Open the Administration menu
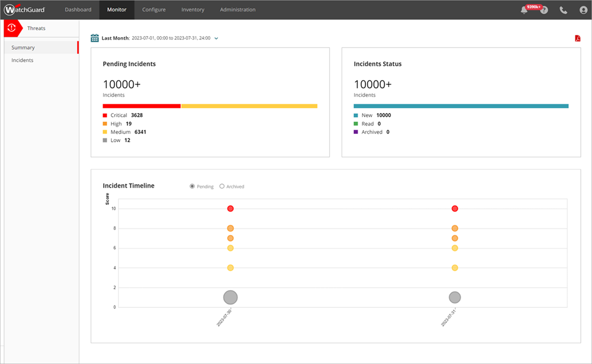The width and height of the screenshot is (592, 364). [237, 9]
